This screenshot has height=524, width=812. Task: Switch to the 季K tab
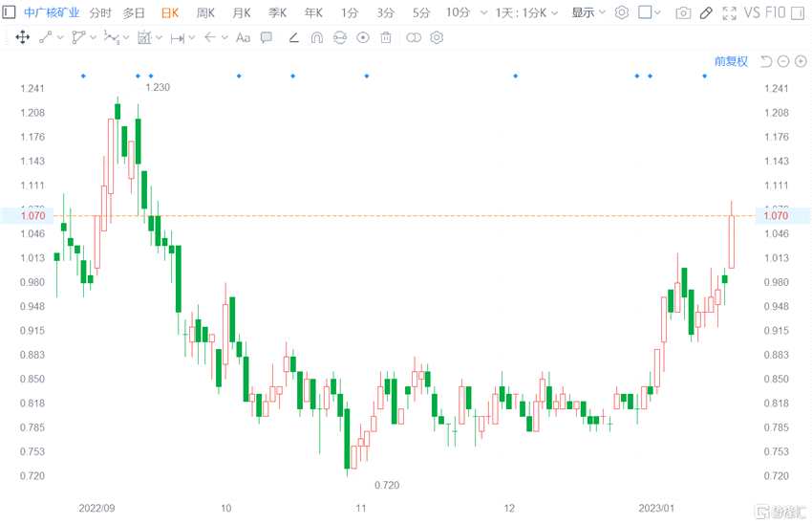pos(278,12)
